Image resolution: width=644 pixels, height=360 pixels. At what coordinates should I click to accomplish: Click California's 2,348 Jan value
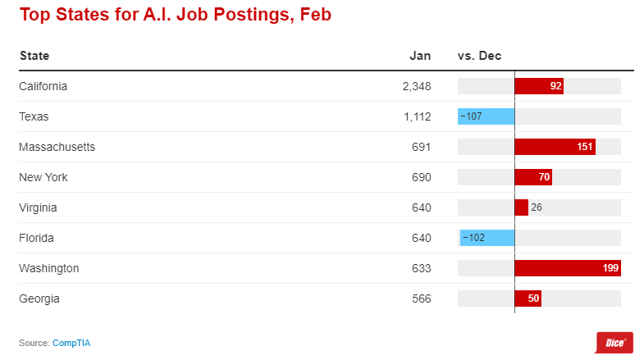417,86
